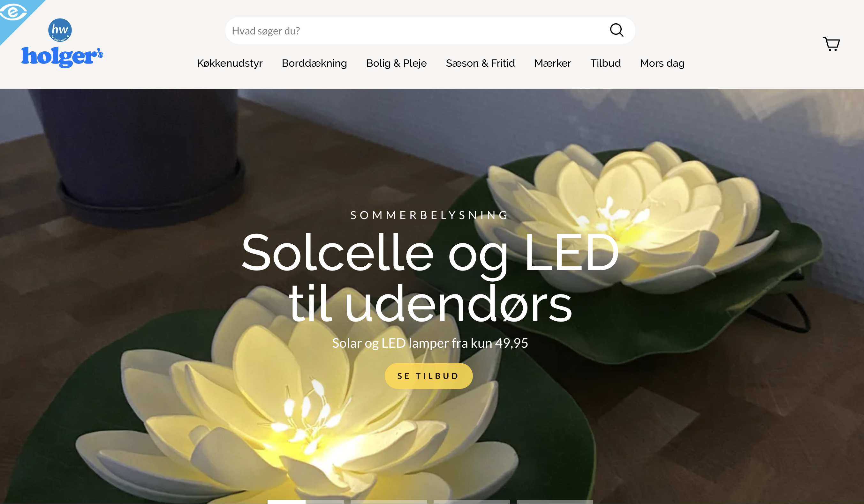Jump to the second slideshow indicator bar
This screenshot has height=504, width=864.
point(389,502)
